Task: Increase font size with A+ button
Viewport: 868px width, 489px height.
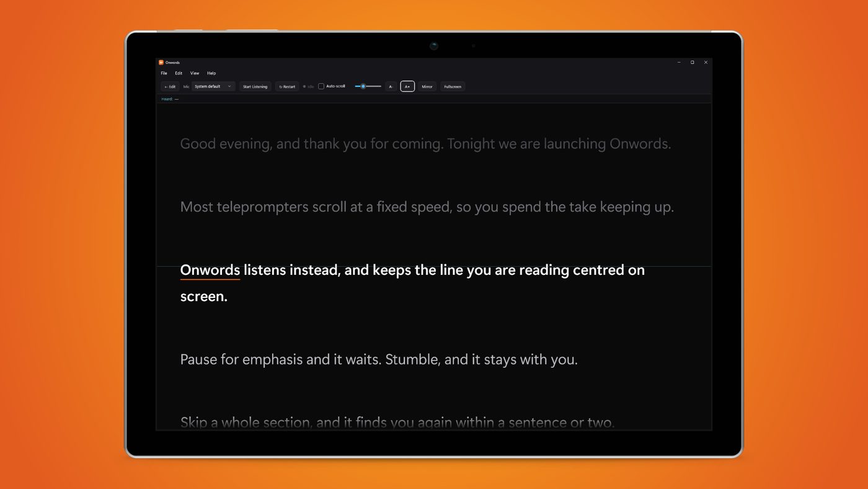Action: 407,87
